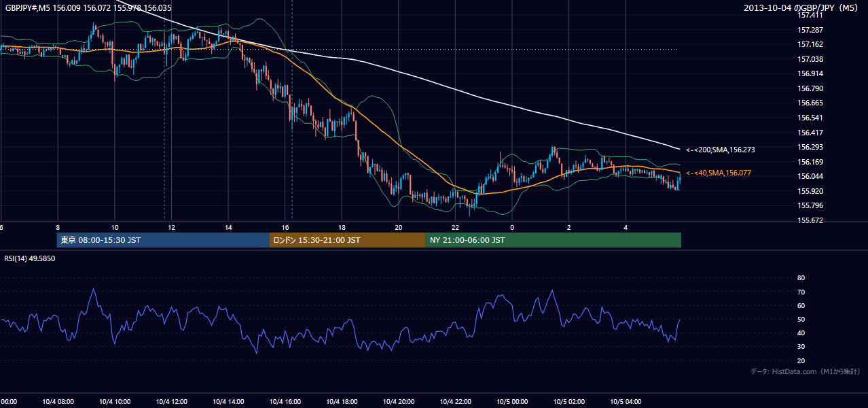Click RSI axis level 30
The height and width of the screenshot is (408, 868).
pyautogui.click(x=801, y=347)
